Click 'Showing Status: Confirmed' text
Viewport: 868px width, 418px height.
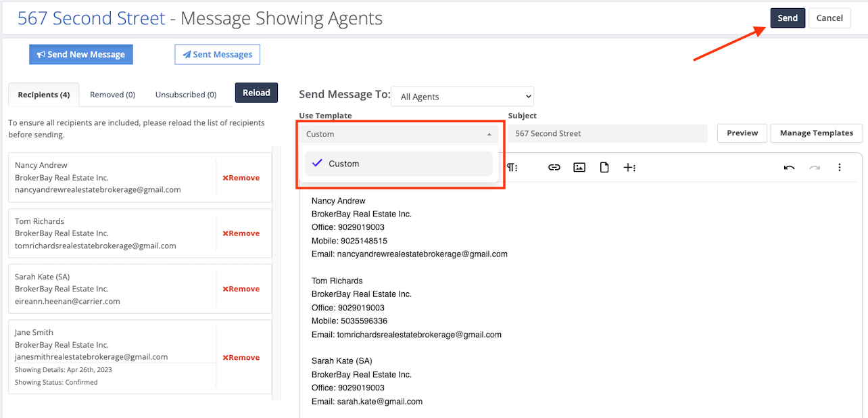click(x=56, y=382)
